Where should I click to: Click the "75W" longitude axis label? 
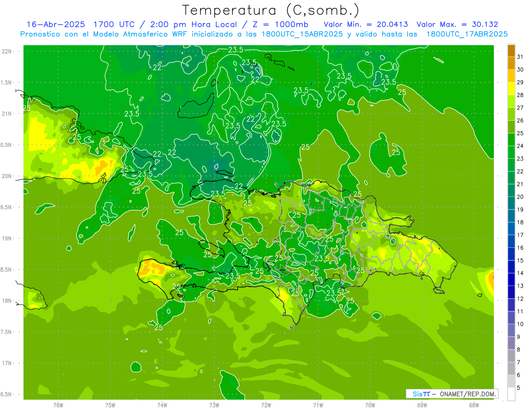[110, 405]
